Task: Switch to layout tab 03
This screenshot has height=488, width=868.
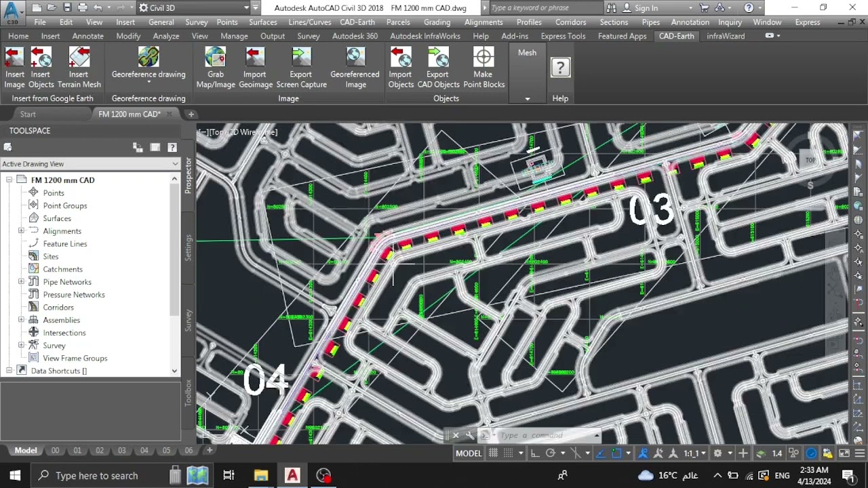Action: pos(122,451)
